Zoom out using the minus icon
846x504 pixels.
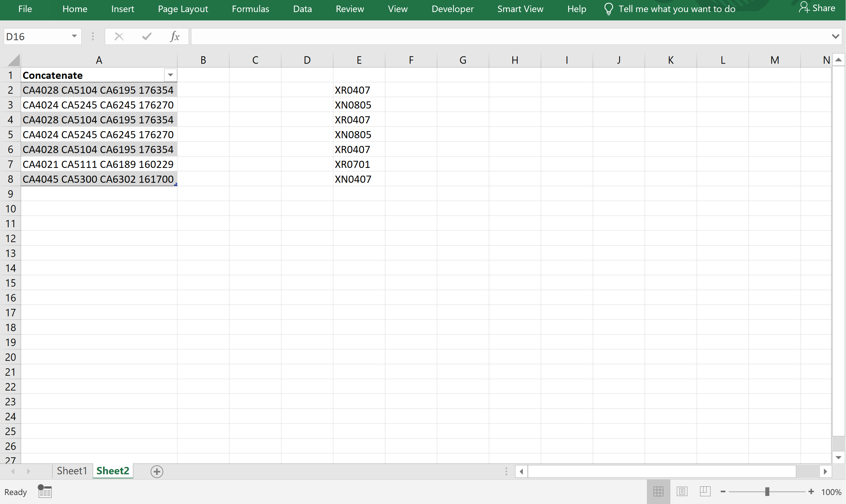723,491
